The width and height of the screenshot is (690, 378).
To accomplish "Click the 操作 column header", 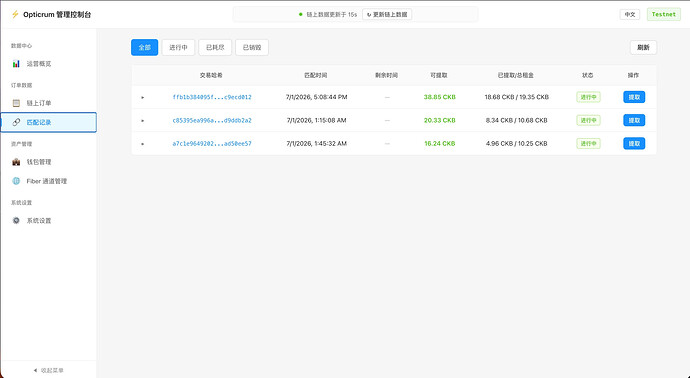I will 633,75.
